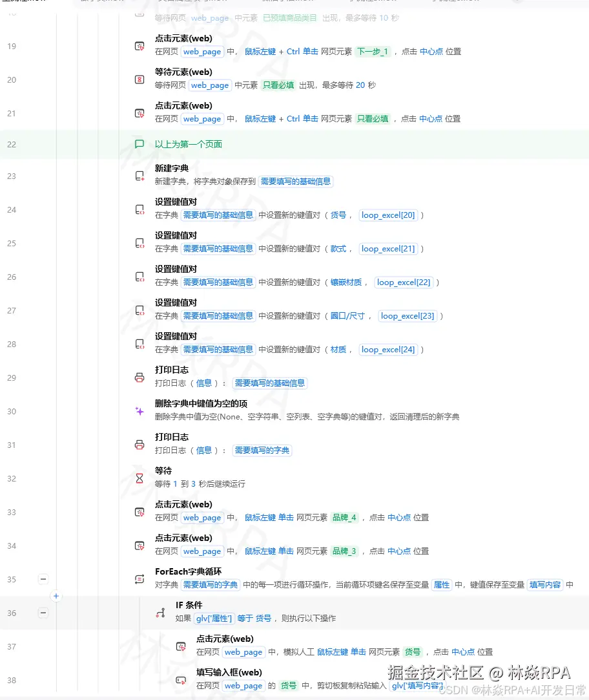The height and width of the screenshot is (700, 589).
Task: Click the loop_excel[24] value in step 28
Action: click(x=388, y=350)
